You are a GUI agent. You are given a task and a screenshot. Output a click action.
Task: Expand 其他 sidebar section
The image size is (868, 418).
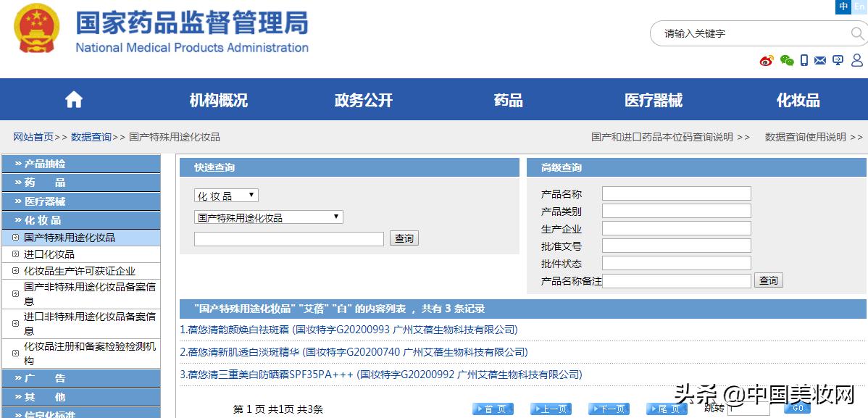tap(81, 397)
